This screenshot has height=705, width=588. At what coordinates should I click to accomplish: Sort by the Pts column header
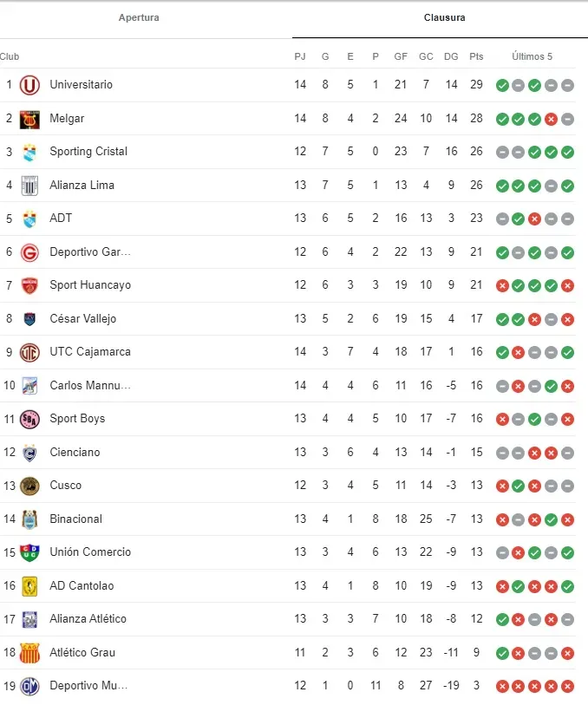475,55
